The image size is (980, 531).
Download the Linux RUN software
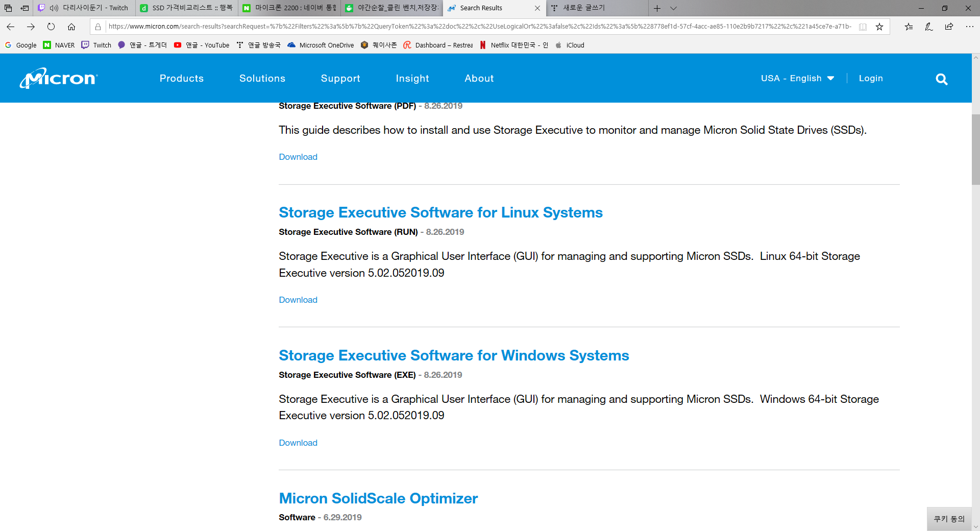(x=298, y=300)
